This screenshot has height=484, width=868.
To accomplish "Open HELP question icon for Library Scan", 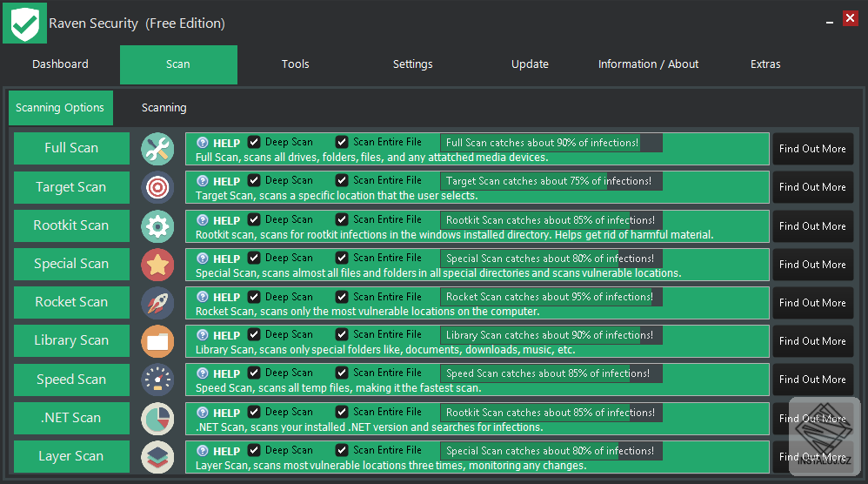I will [203, 334].
